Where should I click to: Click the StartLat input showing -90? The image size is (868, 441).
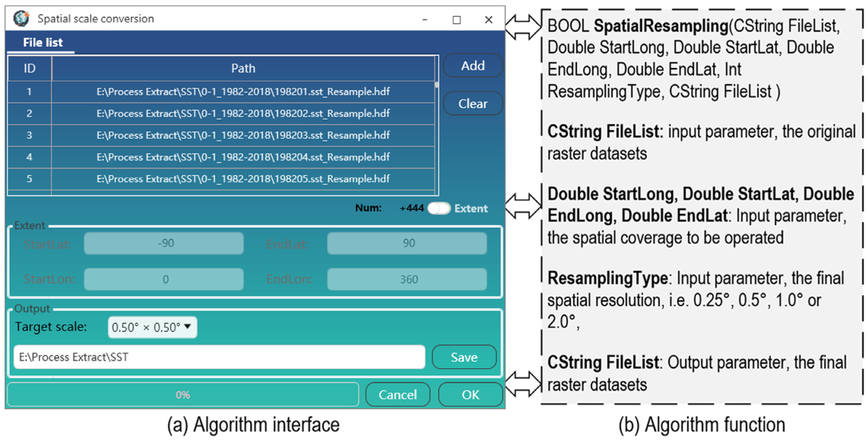164,243
